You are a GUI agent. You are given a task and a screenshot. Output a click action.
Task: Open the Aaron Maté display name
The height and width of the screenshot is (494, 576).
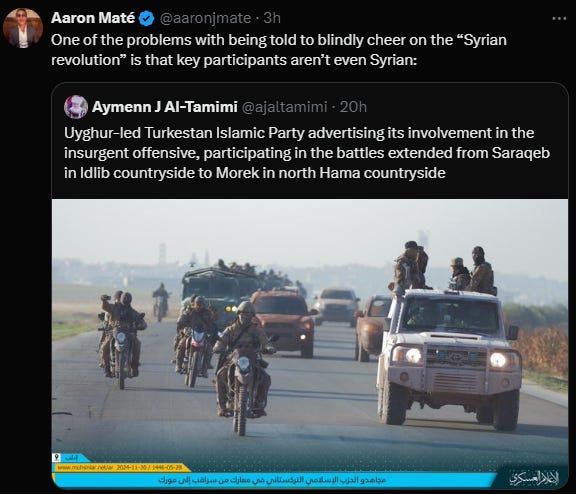point(93,18)
